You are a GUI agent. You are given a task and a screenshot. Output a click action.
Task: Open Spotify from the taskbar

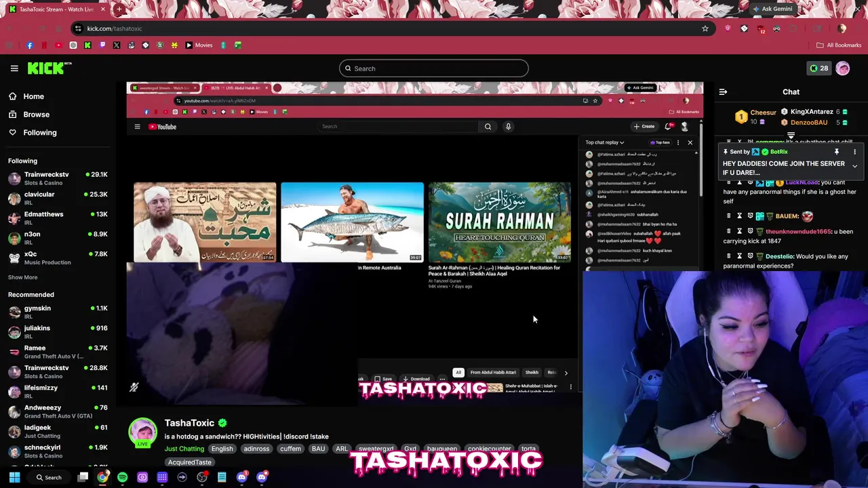coord(122,477)
